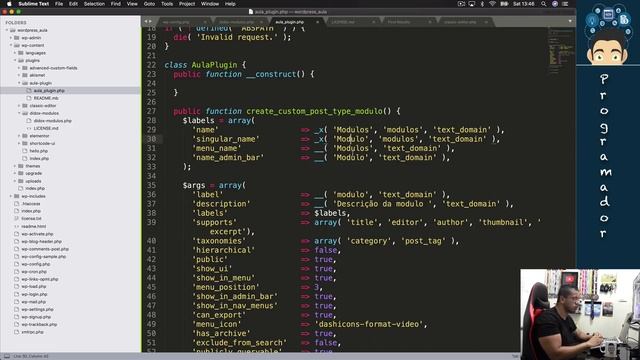Switch to the LICENSE.md tab
Viewport: 640px width, 360px height.
(343, 22)
